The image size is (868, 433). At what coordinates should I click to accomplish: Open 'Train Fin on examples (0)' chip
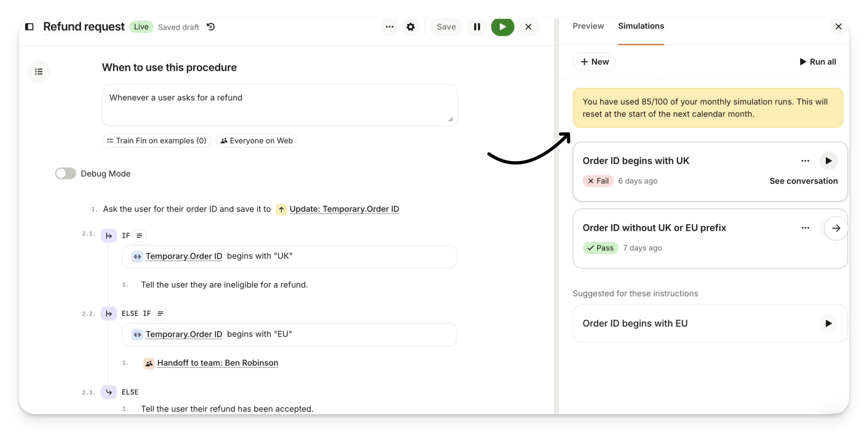click(156, 141)
